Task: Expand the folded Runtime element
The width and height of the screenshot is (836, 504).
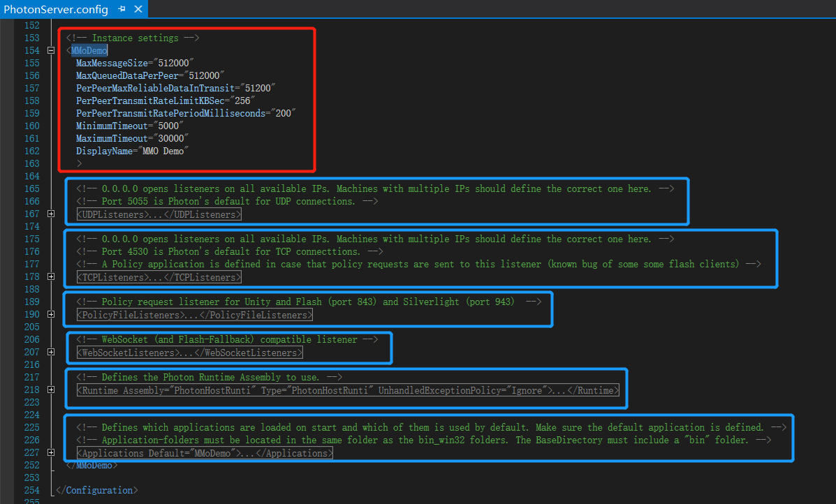Action: click(50, 390)
